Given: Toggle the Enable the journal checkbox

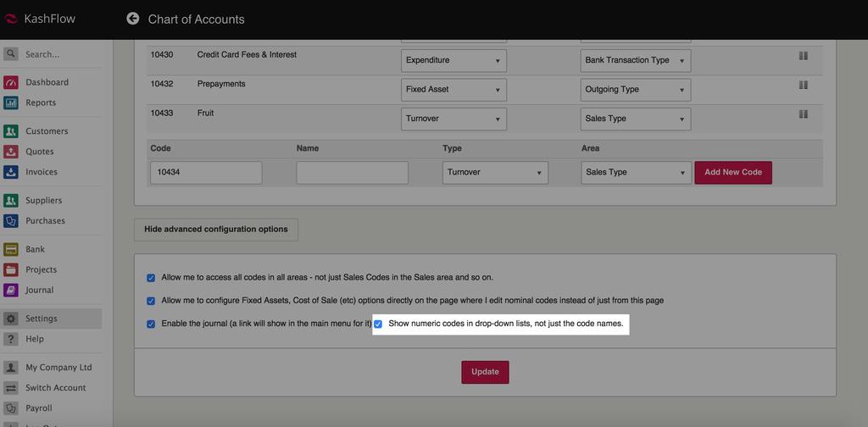Looking at the screenshot, I should [151, 324].
